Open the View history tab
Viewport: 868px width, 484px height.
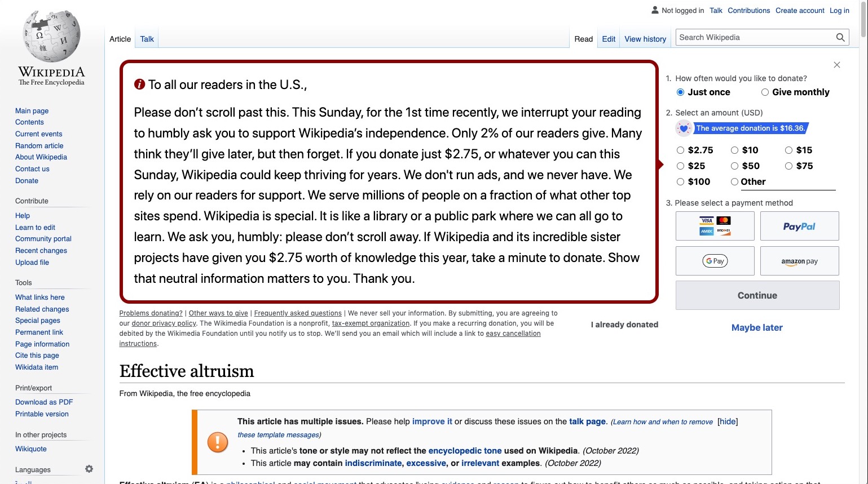[x=645, y=39]
